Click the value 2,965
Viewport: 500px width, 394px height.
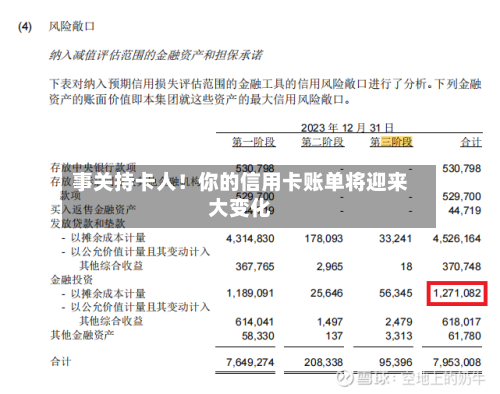[x=330, y=267]
